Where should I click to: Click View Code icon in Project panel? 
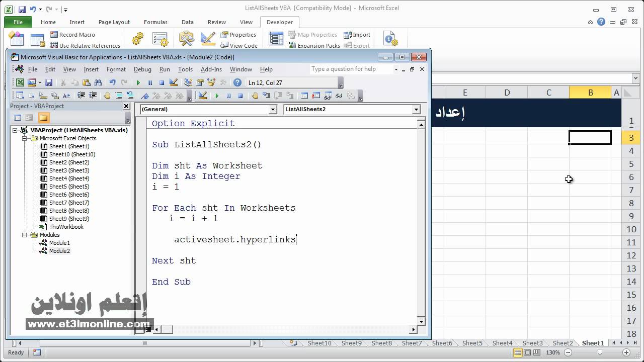(18, 118)
